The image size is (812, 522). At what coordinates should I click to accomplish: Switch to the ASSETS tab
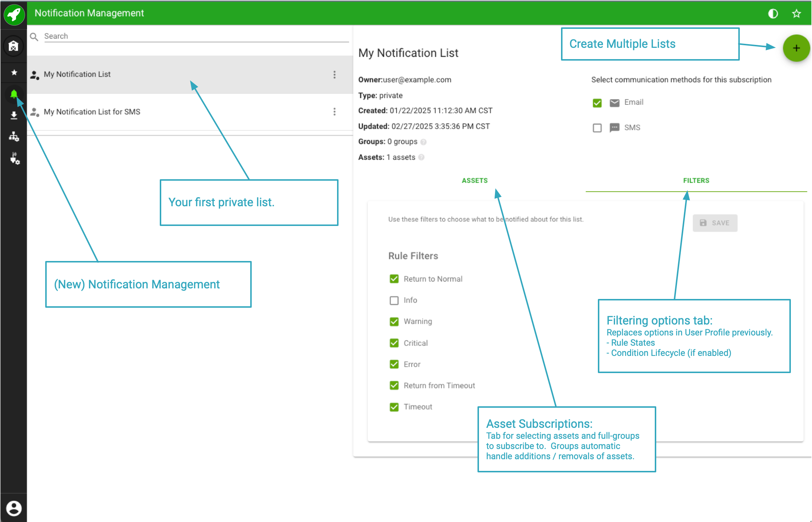(x=475, y=181)
